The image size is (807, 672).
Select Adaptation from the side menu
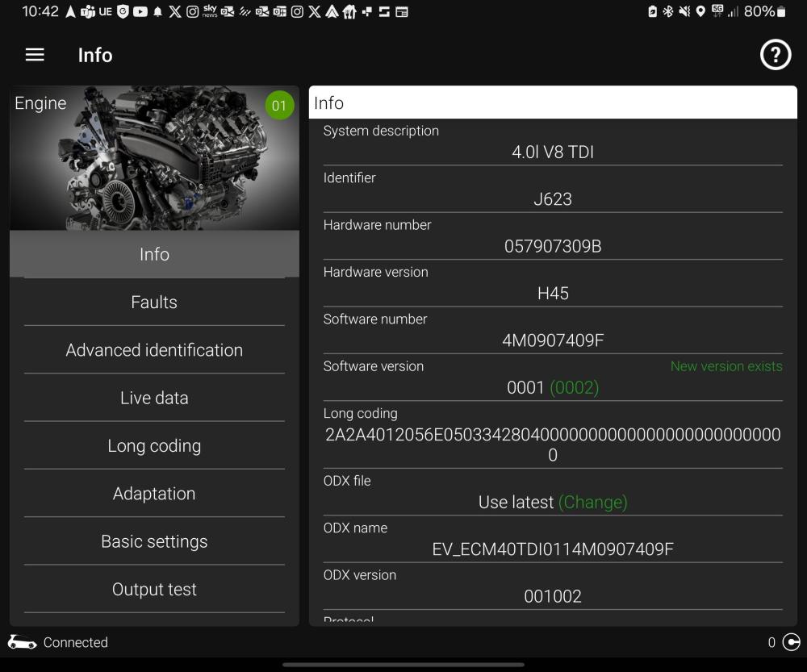pyautogui.click(x=154, y=494)
